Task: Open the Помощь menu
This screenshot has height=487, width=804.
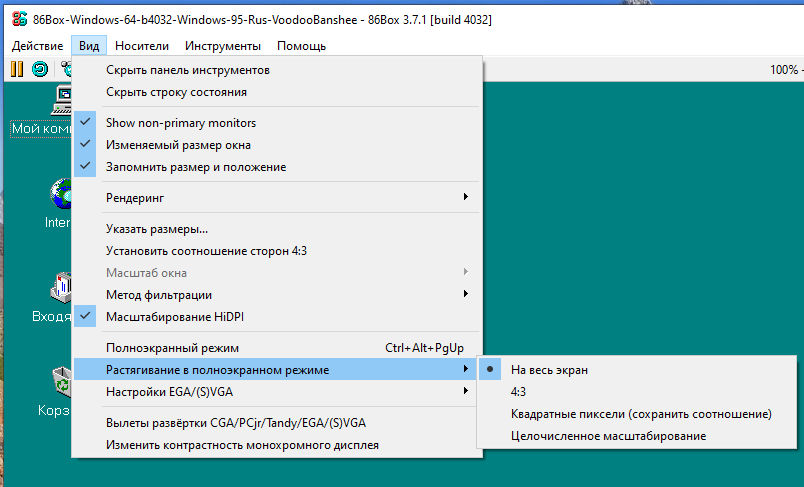Action: coord(302,46)
